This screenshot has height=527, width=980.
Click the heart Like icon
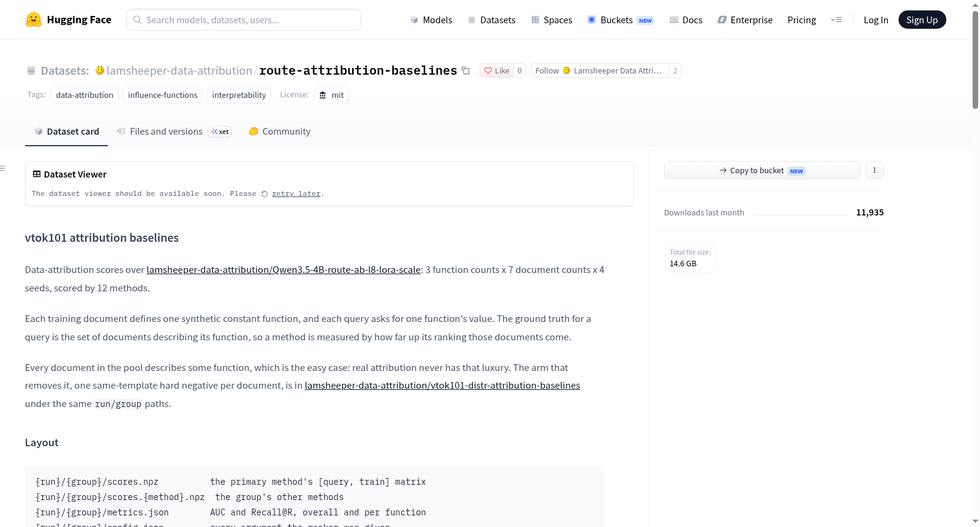tap(488, 70)
